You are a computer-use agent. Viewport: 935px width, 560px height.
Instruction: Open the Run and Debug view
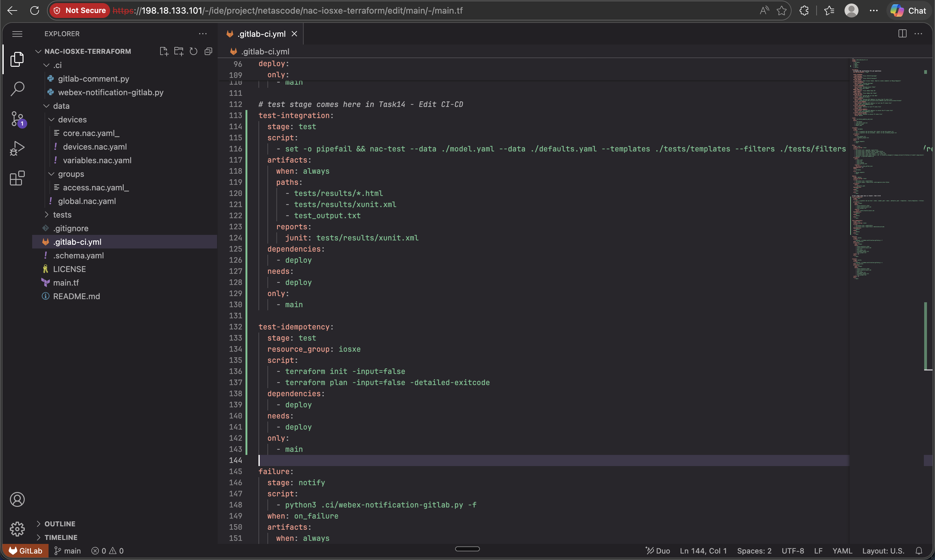[17, 148]
